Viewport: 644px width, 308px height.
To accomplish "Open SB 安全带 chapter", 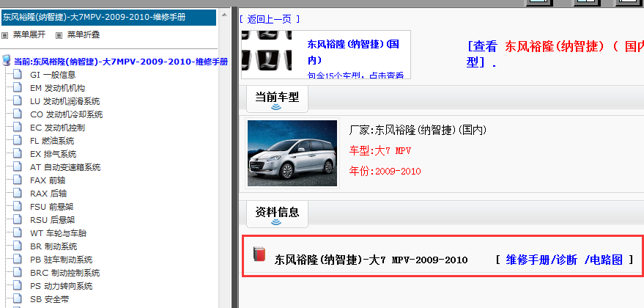I will click(x=50, y=299).
